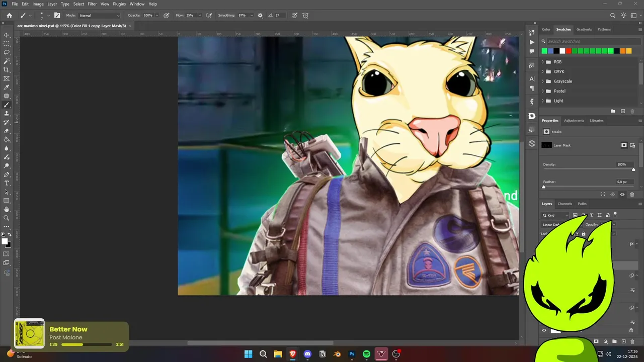Switch to the Gradients tab
This screenshot has width=644, height=362.
click(x=584, y=29)
